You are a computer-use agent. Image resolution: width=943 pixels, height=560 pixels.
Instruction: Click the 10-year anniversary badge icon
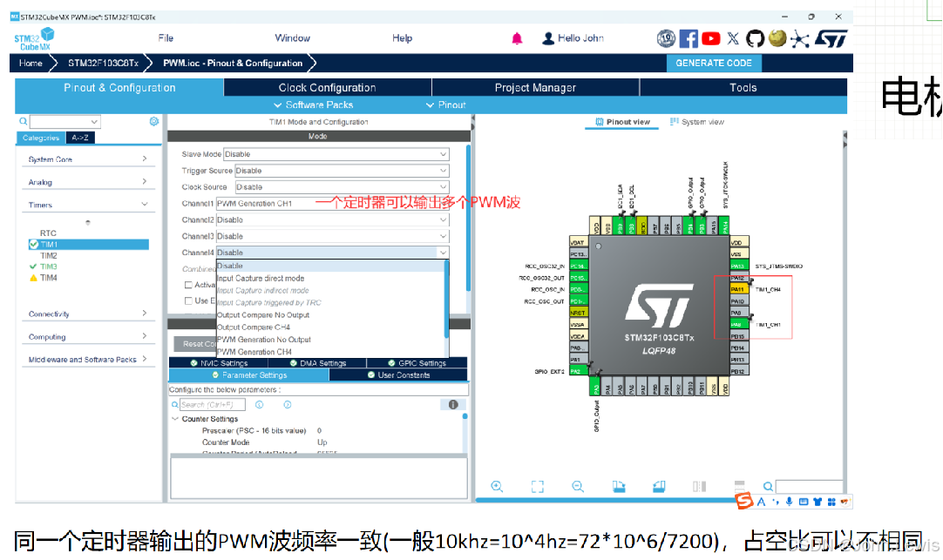click(x=666, y=38)
